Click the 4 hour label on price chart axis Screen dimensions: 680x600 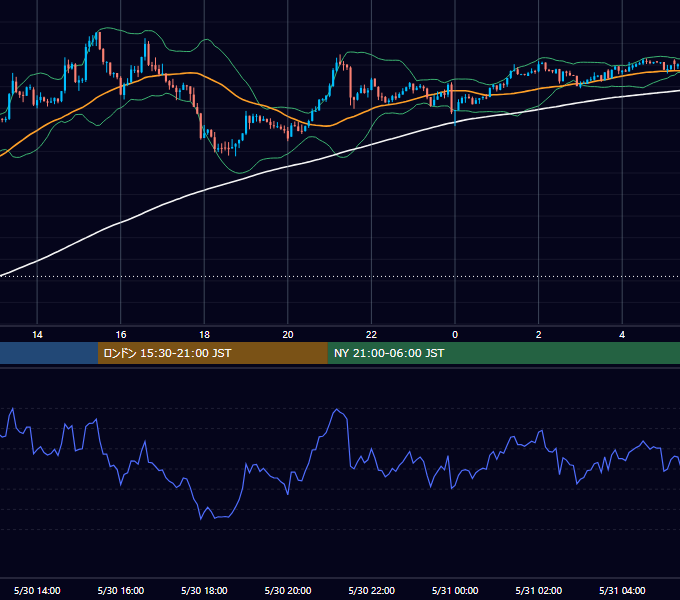coord(622,335)
